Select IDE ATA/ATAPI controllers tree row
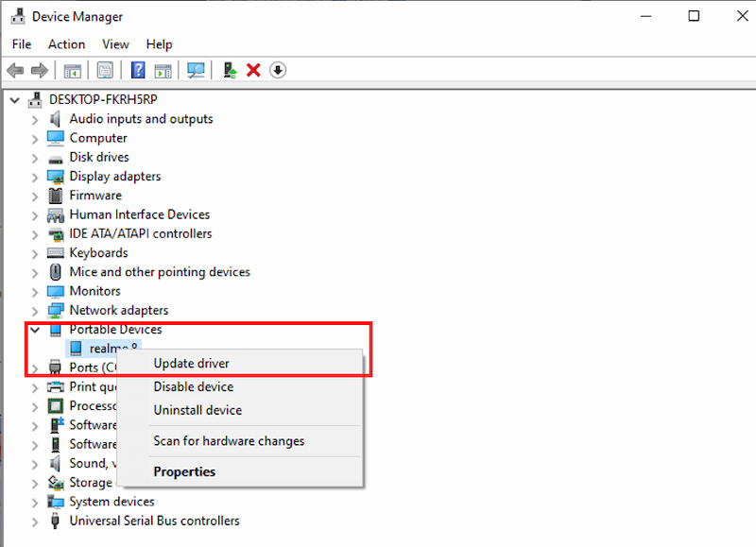This screenshot has width=756, height=547. pos(141,233)
